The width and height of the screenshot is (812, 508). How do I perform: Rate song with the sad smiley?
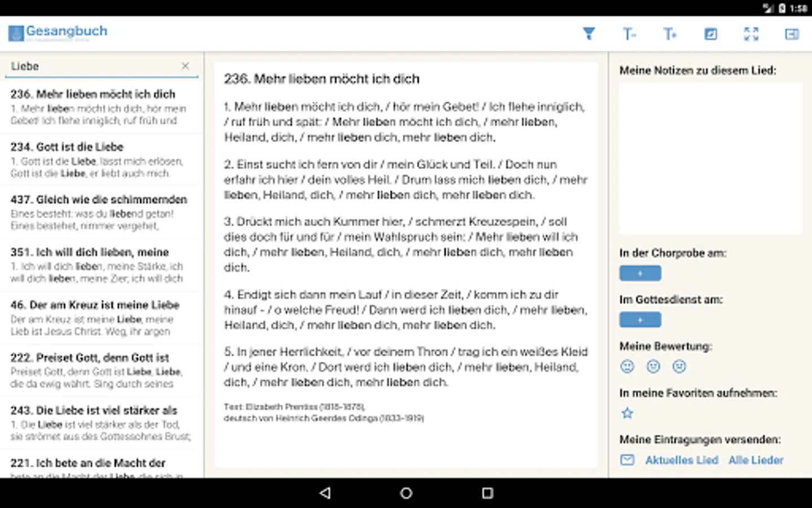pos(679,366)
